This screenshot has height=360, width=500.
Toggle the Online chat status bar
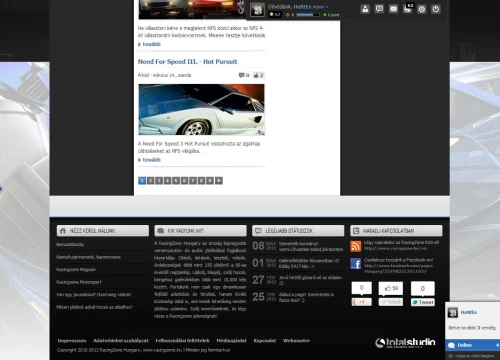(473, 345)
